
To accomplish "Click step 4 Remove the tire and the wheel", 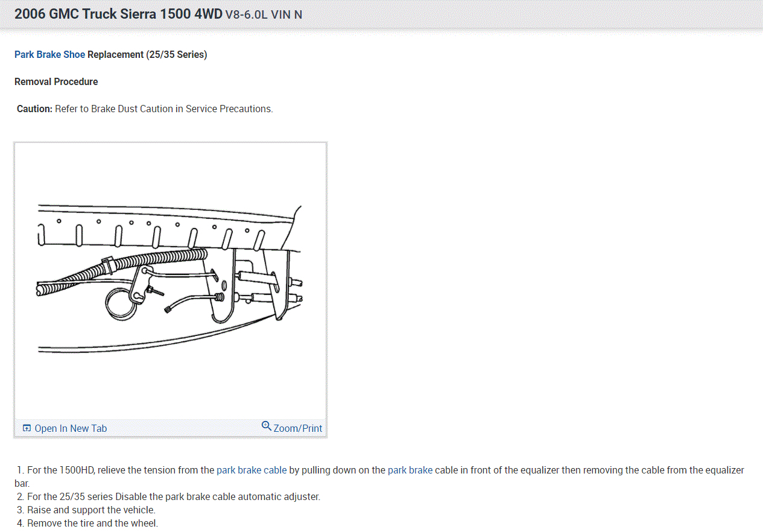I will [x=87, y=523].
